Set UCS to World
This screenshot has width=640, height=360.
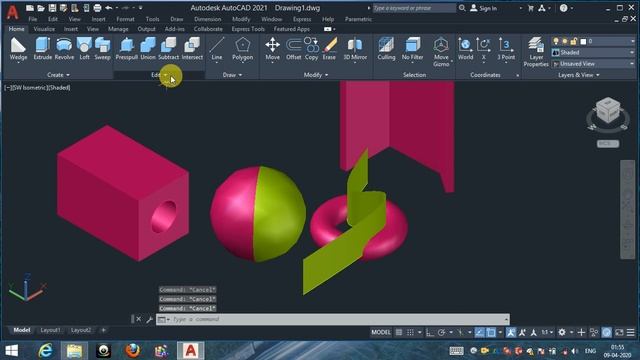(x=465, y=49)
